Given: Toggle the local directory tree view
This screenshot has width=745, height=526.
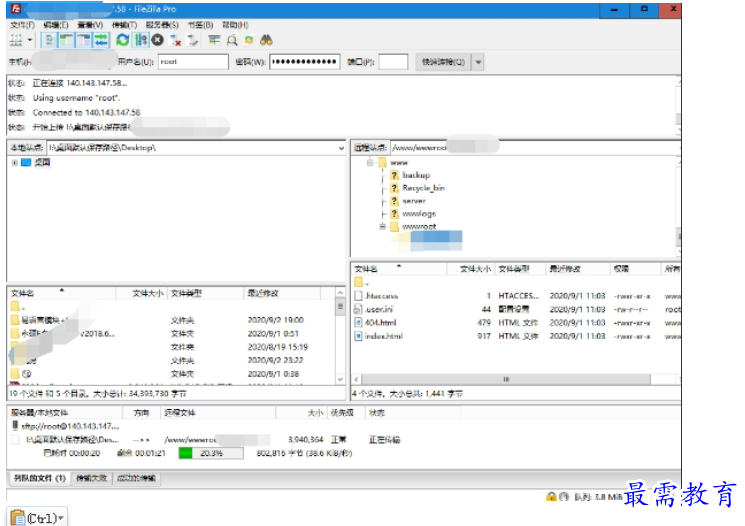Looking at the screenshot, I should (x=66, y=40).
